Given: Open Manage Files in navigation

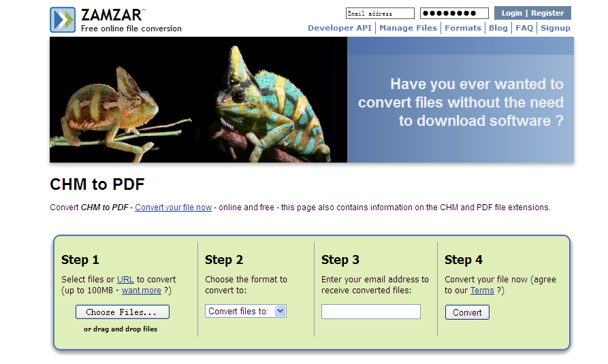Looking at the screenshot, I should point(408,28).
